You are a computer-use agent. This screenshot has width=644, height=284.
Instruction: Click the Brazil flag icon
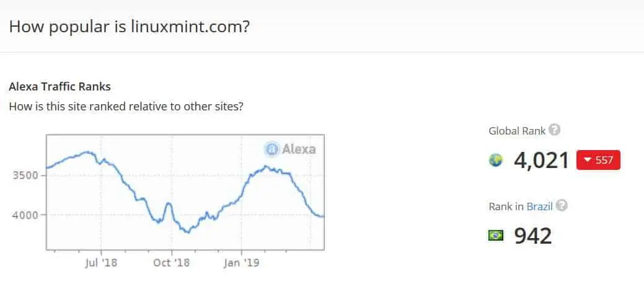(496, 236)
